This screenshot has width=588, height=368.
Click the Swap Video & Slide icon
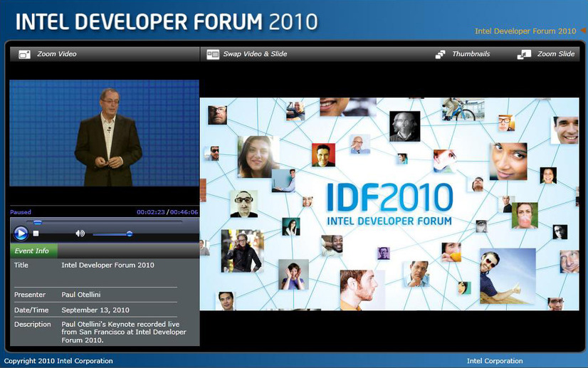point(213,54)
